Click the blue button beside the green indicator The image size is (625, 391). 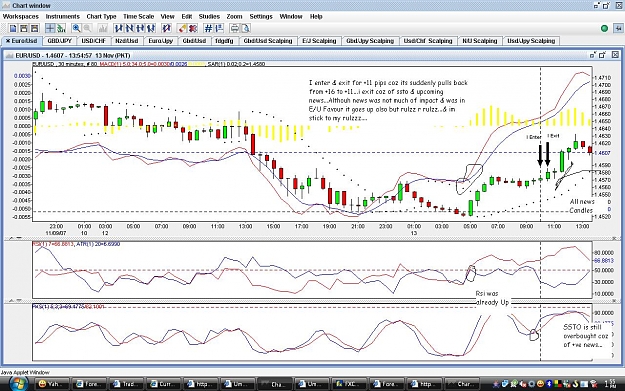click(x=618, y=28)
